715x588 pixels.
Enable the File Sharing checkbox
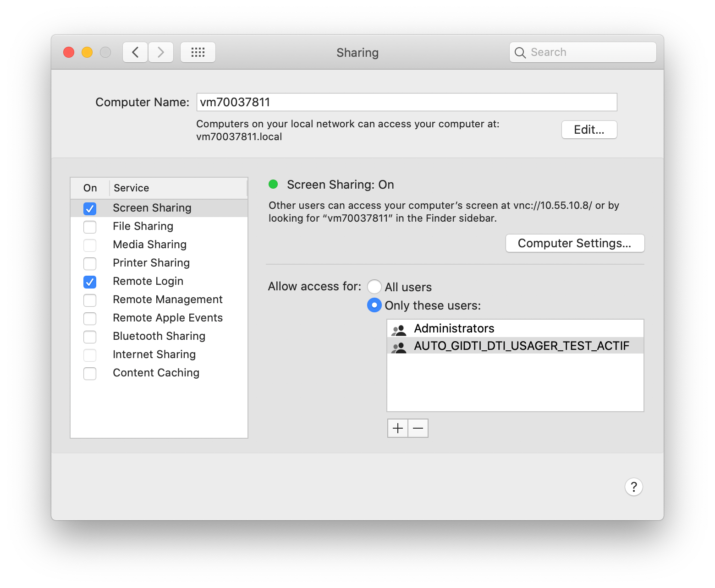pos(90,227)
